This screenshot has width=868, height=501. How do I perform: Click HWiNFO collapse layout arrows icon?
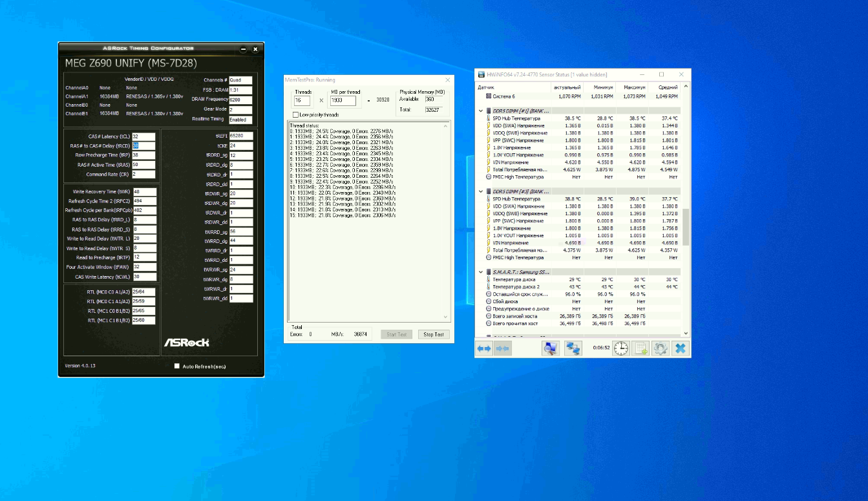502,348
